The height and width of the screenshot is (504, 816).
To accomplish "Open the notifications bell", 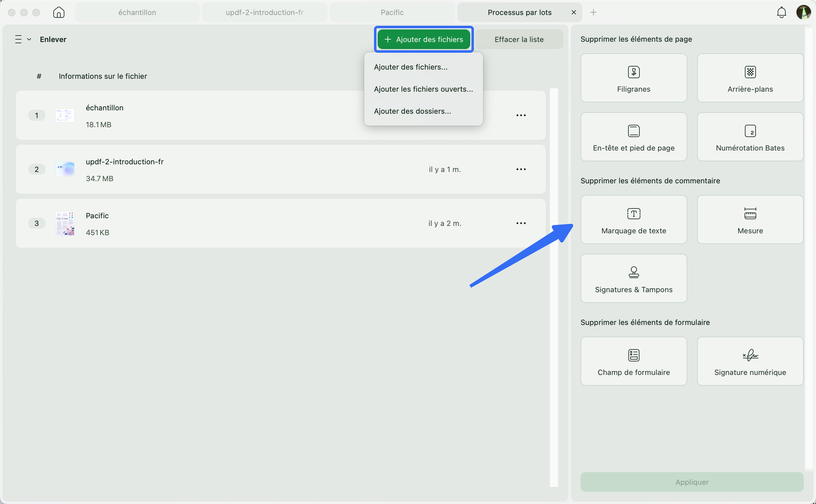I will (x=781, y=12).
